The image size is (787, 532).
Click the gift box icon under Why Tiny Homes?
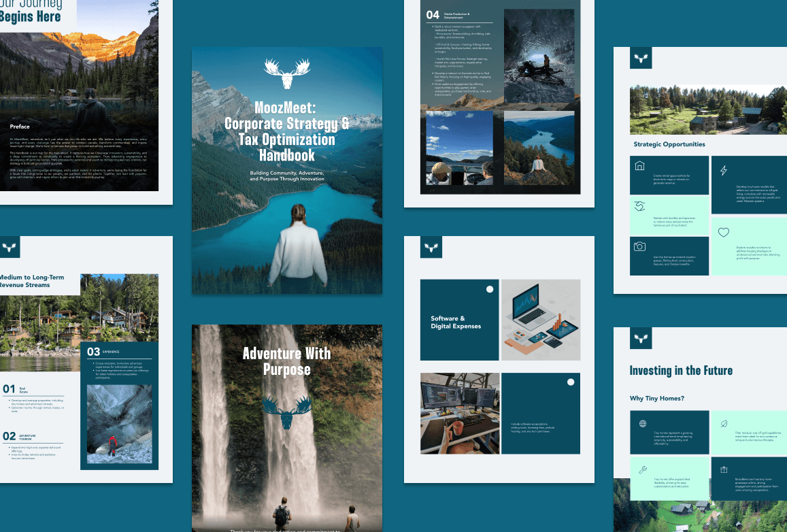coord(724,470)
